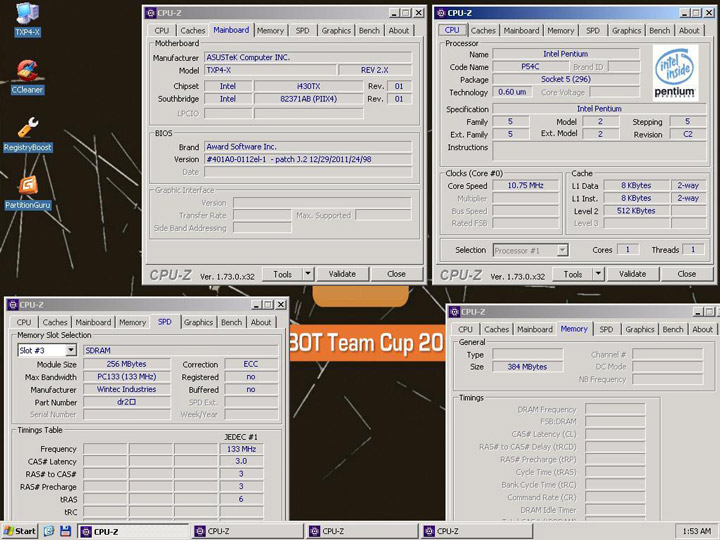Open Graphics tab in Memory window
Viewport: 720px width, 540px height.
coord(640,330)
